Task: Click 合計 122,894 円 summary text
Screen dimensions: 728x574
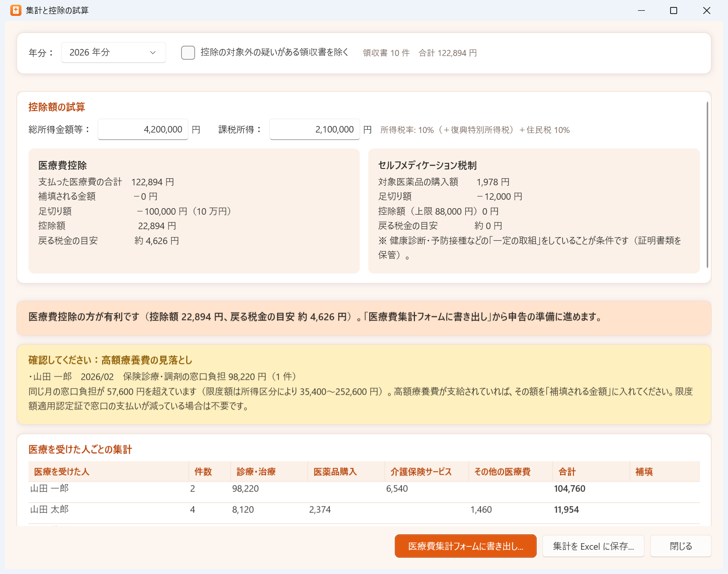Action: [x=448, y=53]
